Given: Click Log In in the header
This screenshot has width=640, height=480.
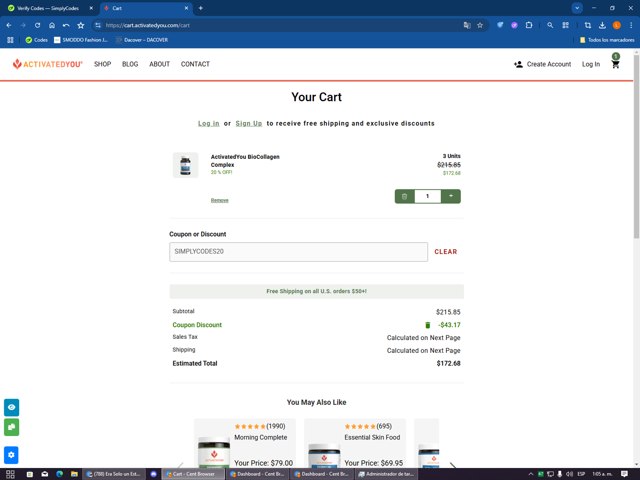Looking at the screenshot, I should coord(591,64).
